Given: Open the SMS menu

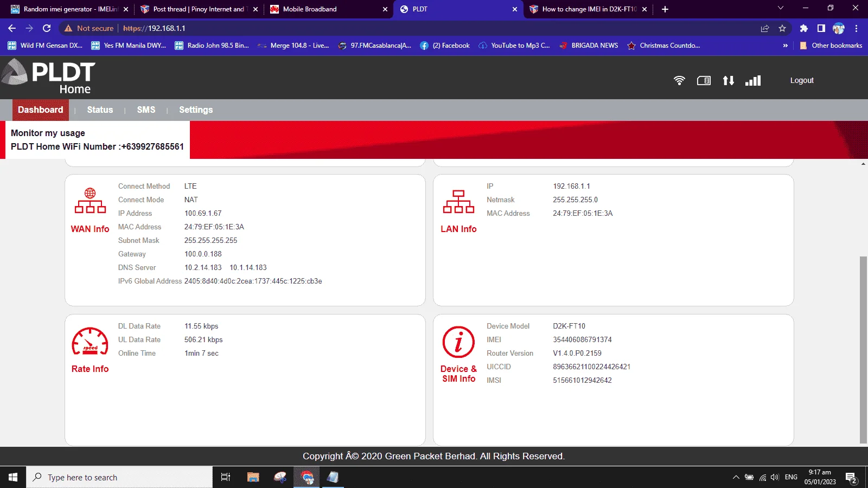Looking at the screenshot, I should coord(146,110).
